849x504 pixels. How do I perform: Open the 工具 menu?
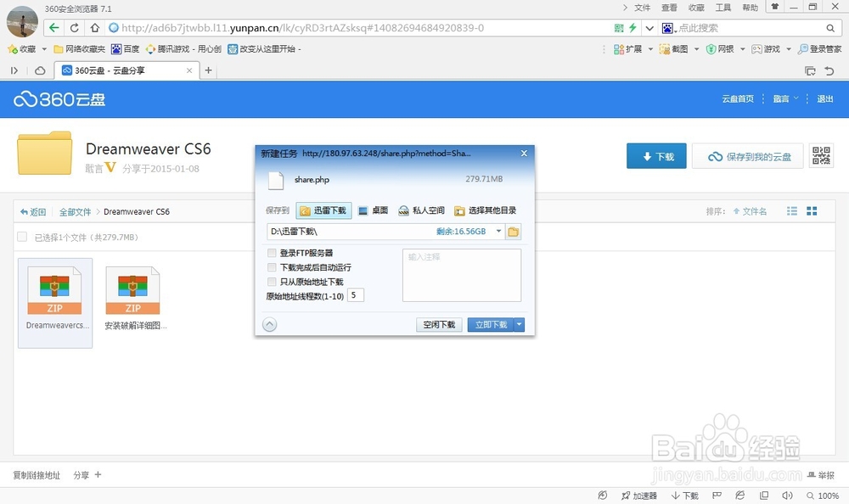pyautogui.click(x=723, y=8)
